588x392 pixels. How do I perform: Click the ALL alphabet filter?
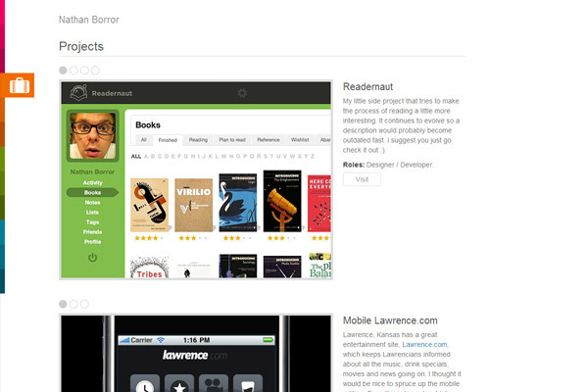click(x=136, y=157)
